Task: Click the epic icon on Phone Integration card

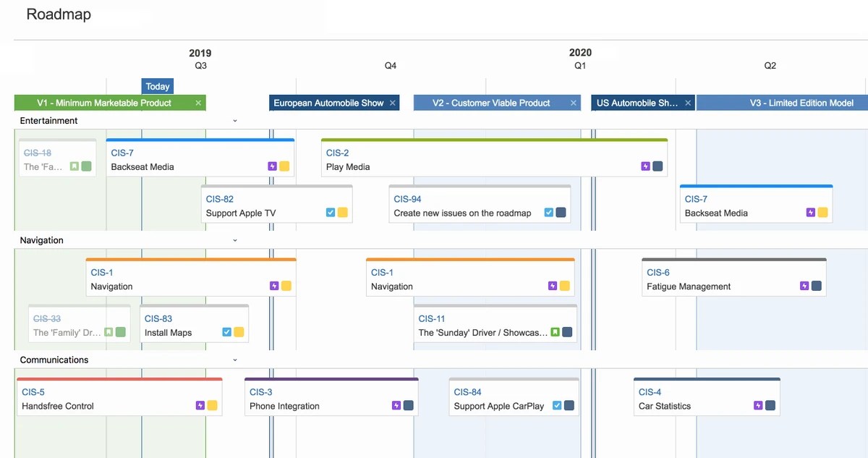Action: (396, 406)
